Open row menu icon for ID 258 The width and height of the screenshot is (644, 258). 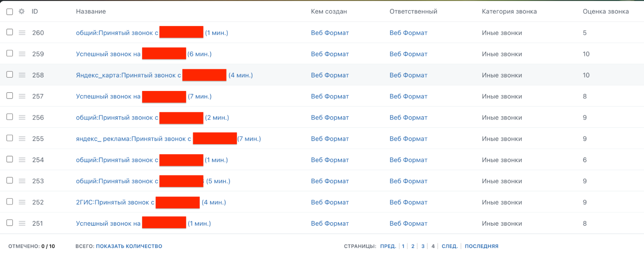[22, 75]
